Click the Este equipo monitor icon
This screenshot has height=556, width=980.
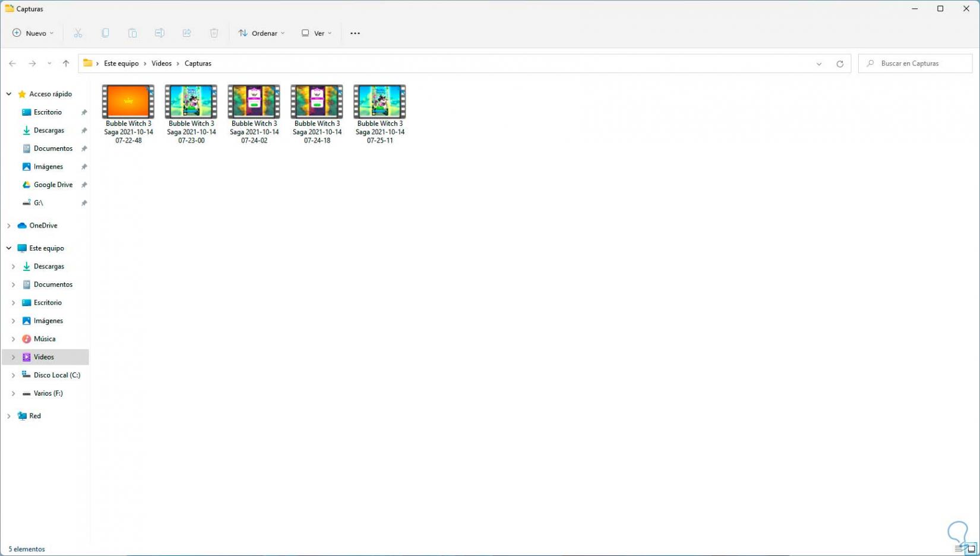tap(22, 248)
